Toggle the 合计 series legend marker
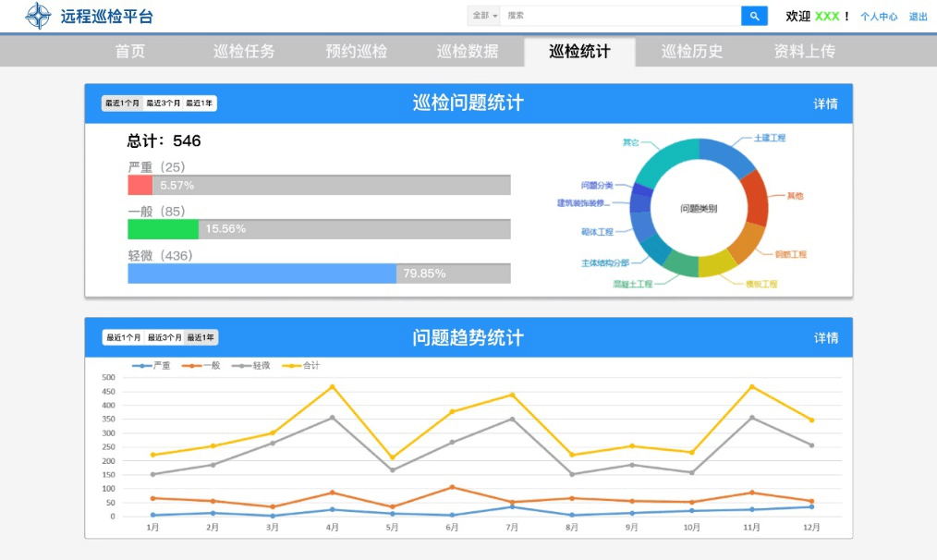Screen dimensions: 937x560 coord(292,366)
